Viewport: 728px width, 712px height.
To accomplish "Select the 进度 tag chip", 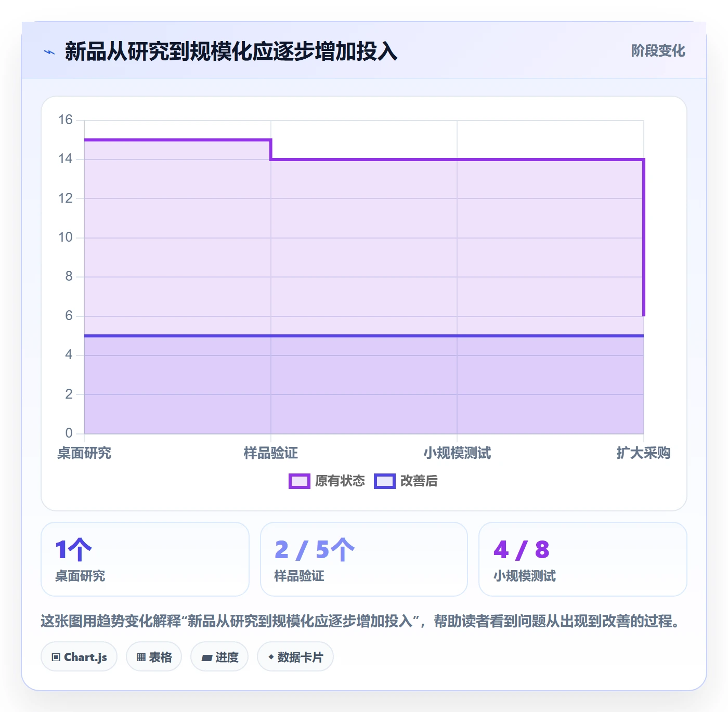I will (x=219, y=657).
